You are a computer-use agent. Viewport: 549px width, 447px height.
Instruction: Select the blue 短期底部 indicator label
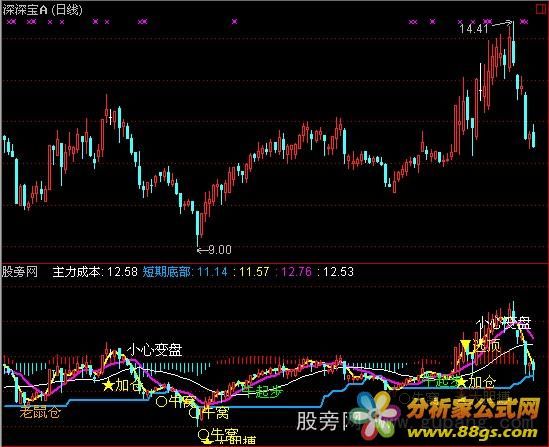pos(167,272)
